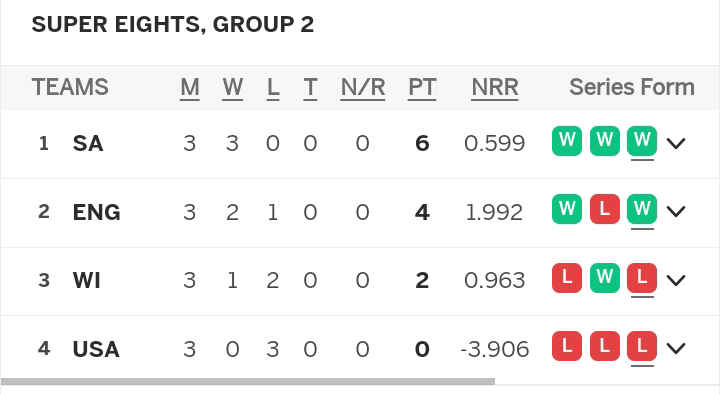Click the N/R column header
This screenshot has height=394, width=720.
363,87
